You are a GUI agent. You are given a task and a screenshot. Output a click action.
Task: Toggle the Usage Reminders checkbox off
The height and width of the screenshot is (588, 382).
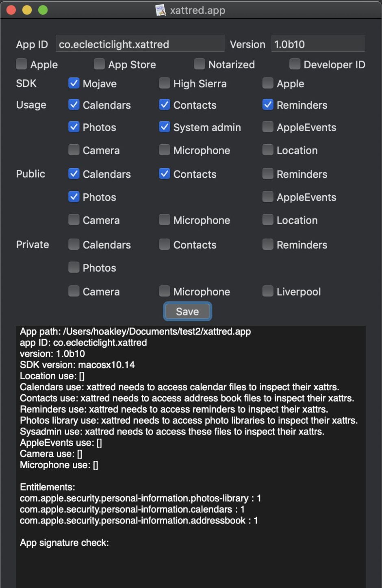pos(268,105)
